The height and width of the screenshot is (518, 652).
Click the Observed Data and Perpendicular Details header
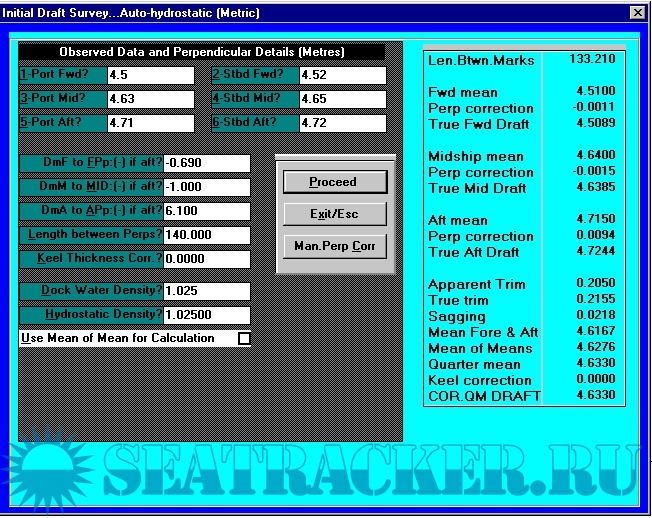[202, 52]
